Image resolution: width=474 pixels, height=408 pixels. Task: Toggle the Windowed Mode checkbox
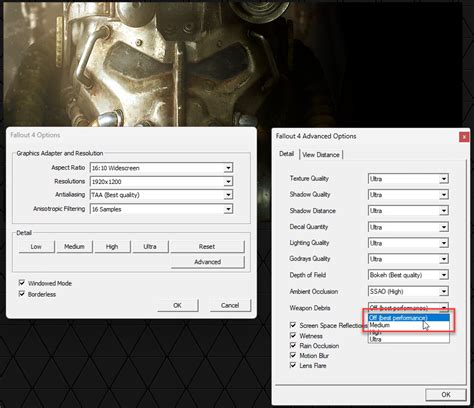pos(22,283)
